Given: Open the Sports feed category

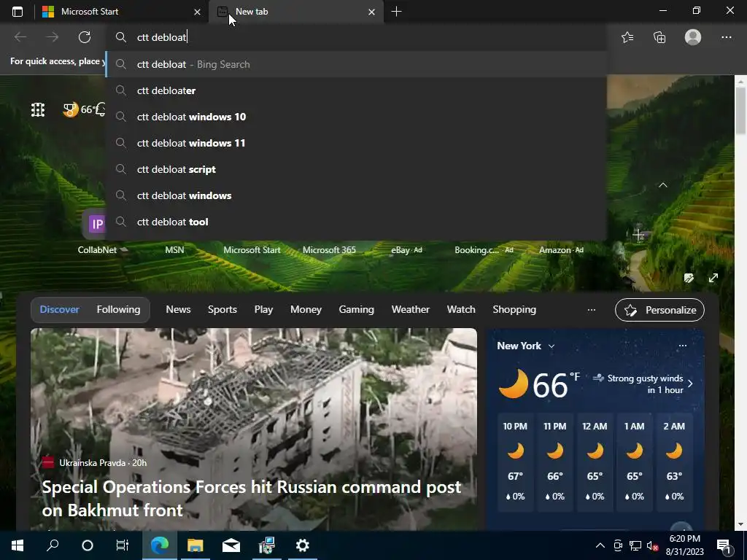Looking at the screenshot, I should click(222, 309).
